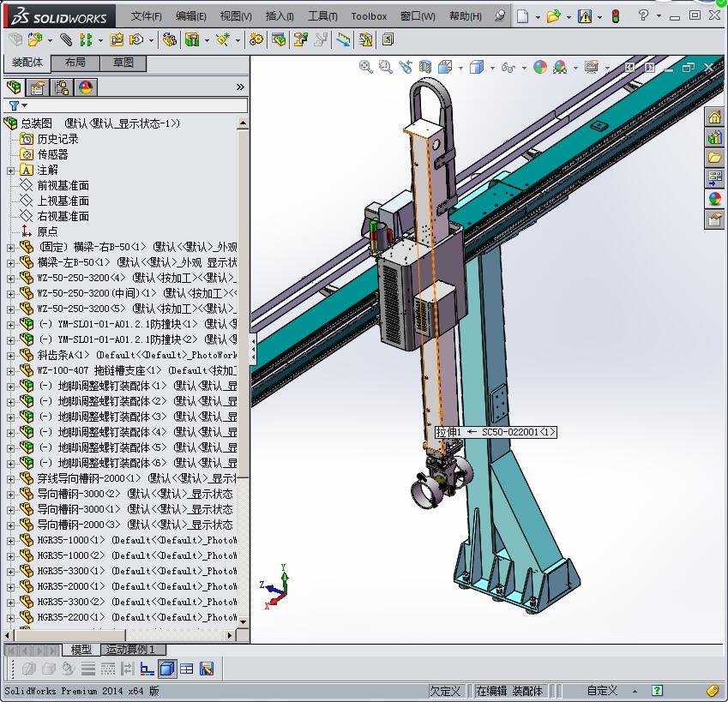
Task: Click feature tree vertical scrollbar down arrow
Action: click(243, 621)
